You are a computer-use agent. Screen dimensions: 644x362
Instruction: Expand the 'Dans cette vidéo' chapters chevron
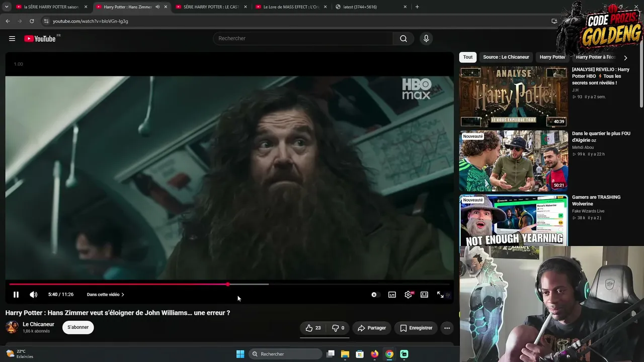123,295
